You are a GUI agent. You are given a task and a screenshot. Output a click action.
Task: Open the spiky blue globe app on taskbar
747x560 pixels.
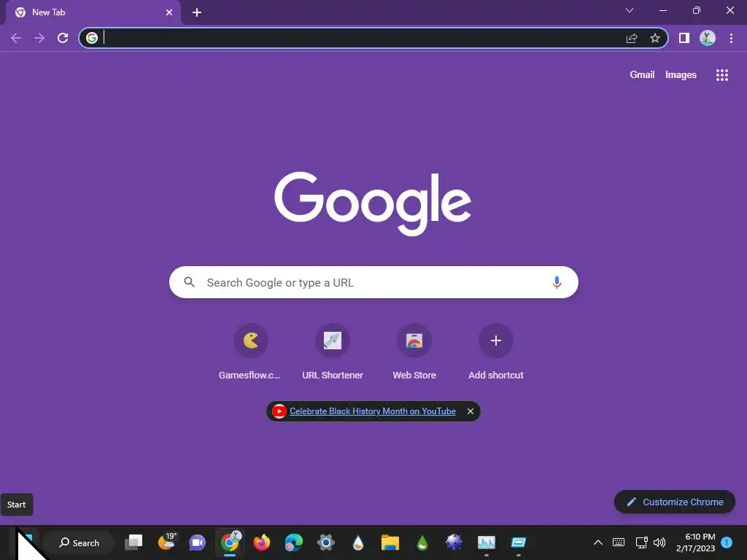[x=454, y=542]
